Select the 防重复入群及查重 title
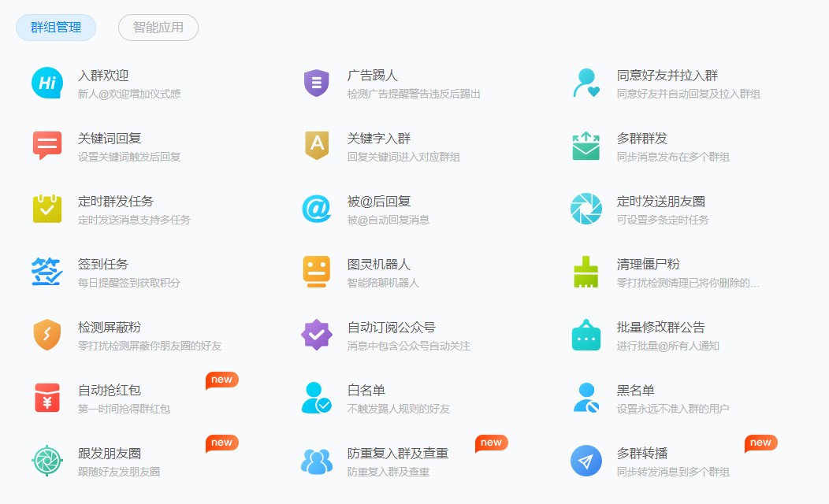This screenshot has height=504, width=829. coord(398,454)
